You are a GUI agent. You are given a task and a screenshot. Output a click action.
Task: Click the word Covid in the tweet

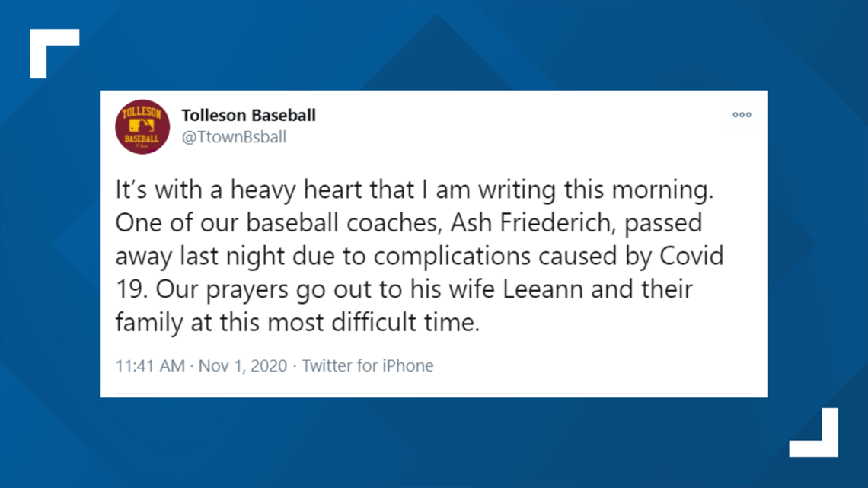click(x=691, y=256)
